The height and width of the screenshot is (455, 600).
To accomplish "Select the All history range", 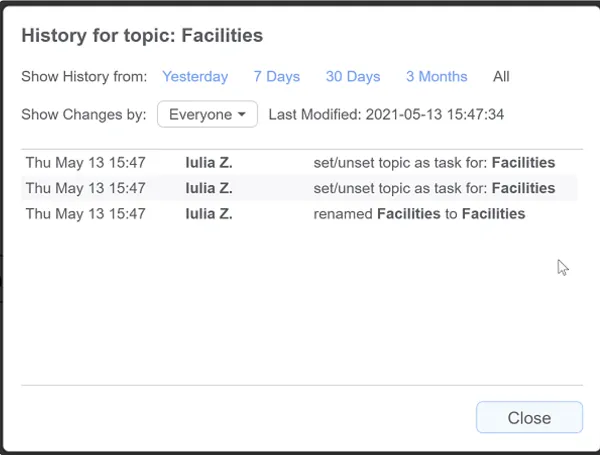I will [x=501, y=77].
